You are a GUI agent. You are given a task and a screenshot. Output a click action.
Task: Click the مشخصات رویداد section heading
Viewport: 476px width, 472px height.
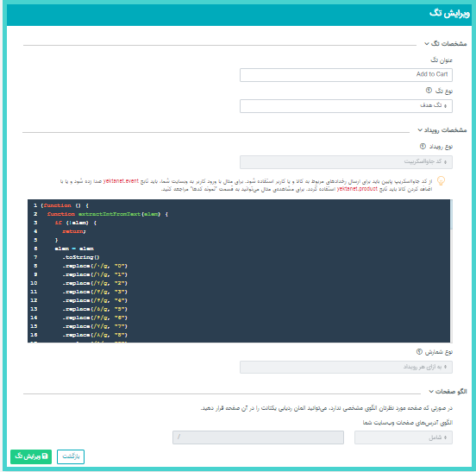point(445,130)
